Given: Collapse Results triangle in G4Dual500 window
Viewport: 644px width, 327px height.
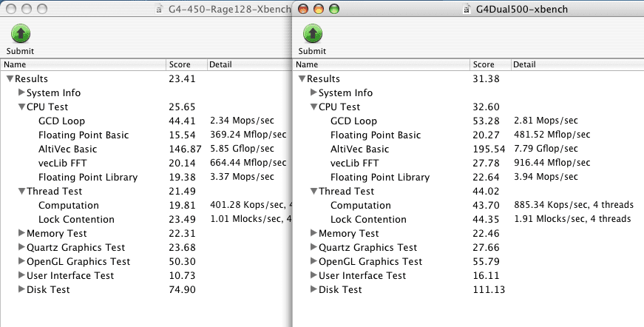Looking at the screenshot, I should point(302,78).
